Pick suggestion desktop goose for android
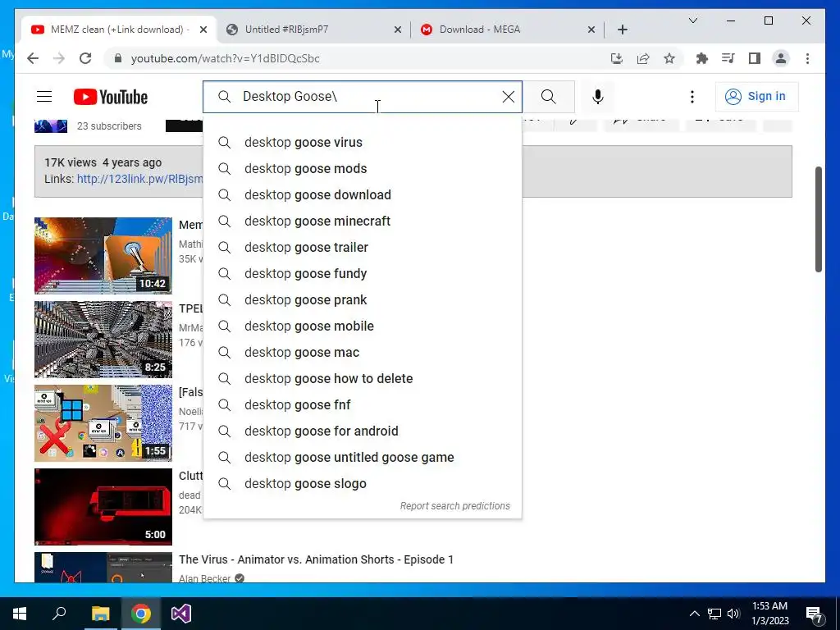840x630 pixels. coord(363,431)
